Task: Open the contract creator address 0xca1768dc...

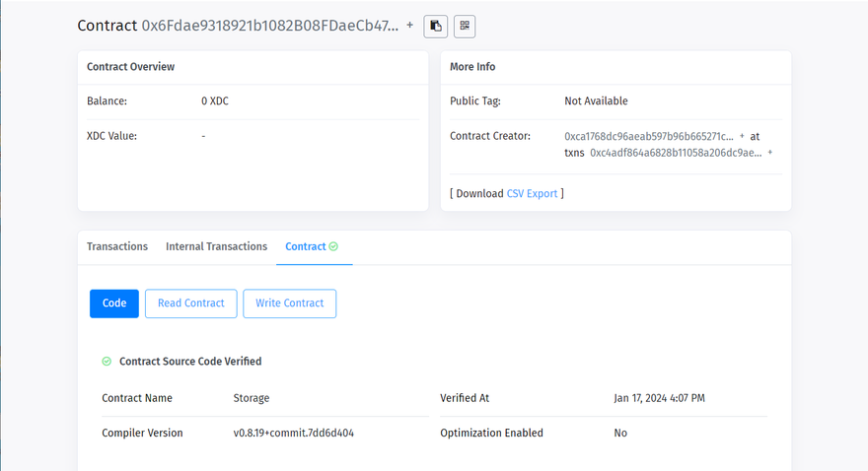Action: pos(649,136)
